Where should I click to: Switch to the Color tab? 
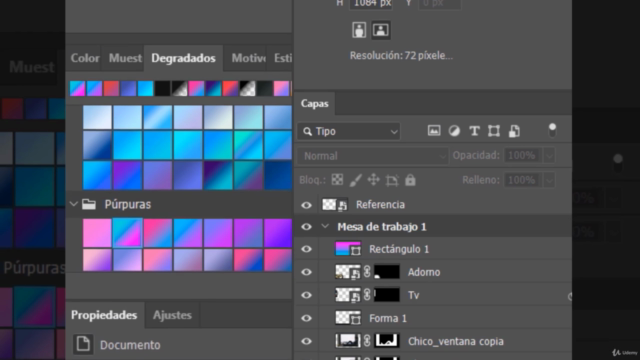coord(85,58)
